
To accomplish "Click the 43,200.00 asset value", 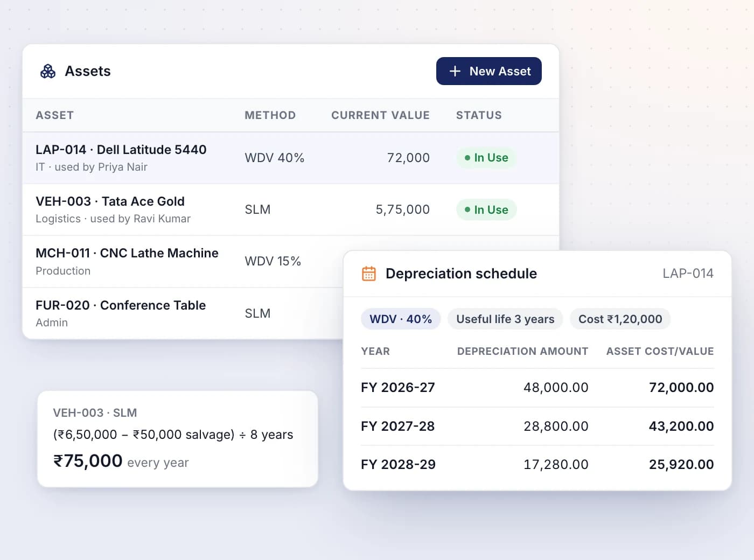I will point(681,426).
